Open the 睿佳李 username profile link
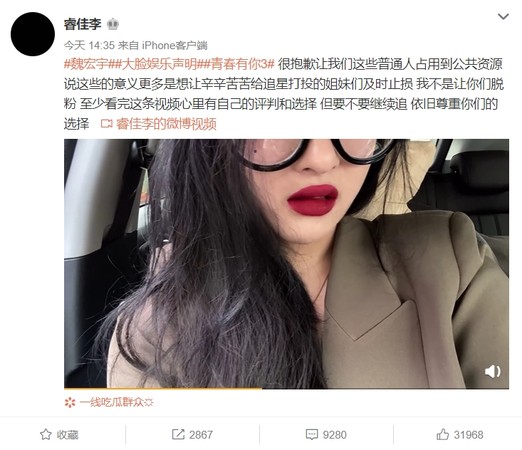 (x=82, y=24)
